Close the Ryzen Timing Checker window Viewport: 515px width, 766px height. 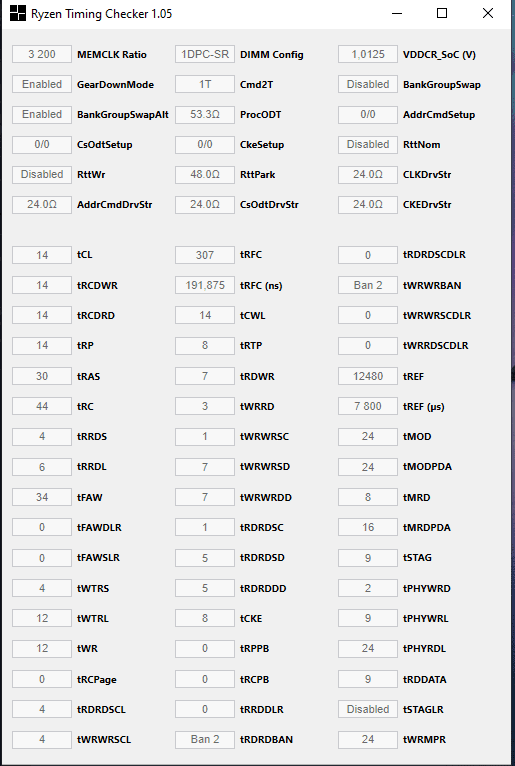(488, 13)
